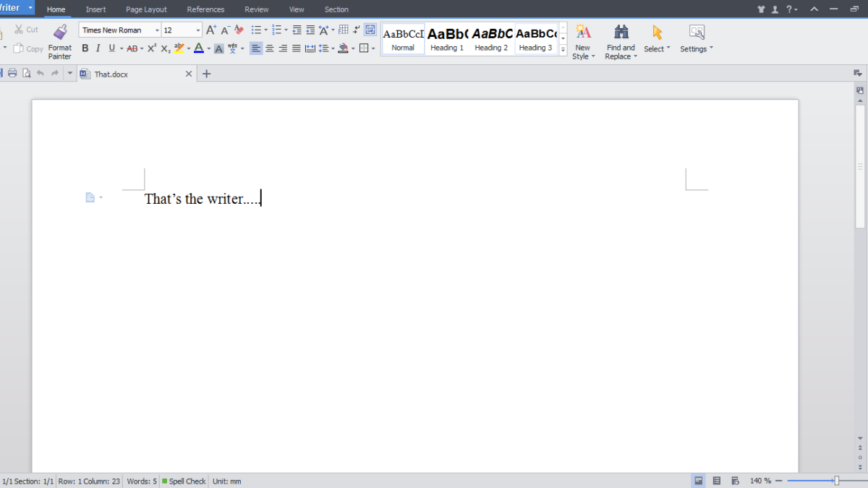Open the quick access toolbar customize arrow
Screen dimensions: 868x488
point(70,73)
